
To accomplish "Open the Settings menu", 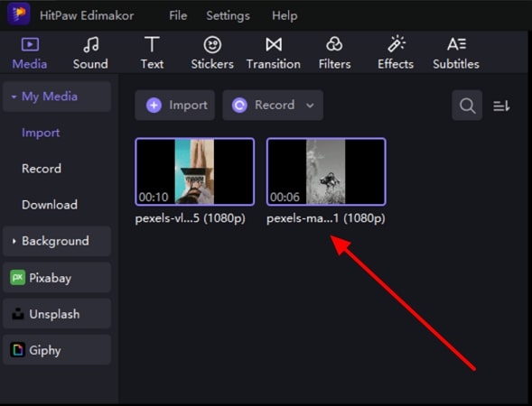I will pyautogui.click(x=228, y=15).
